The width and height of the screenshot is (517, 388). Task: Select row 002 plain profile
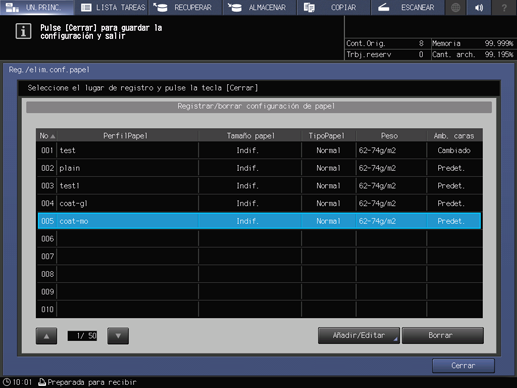259,168
